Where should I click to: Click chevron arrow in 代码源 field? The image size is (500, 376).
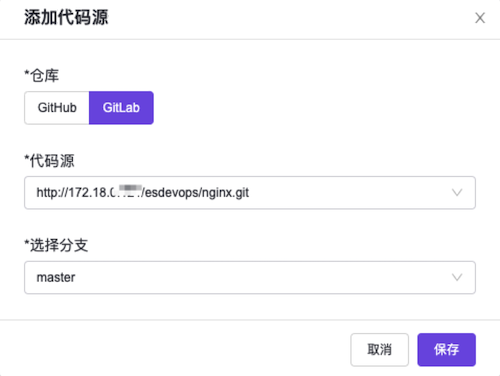pos(457,193)
